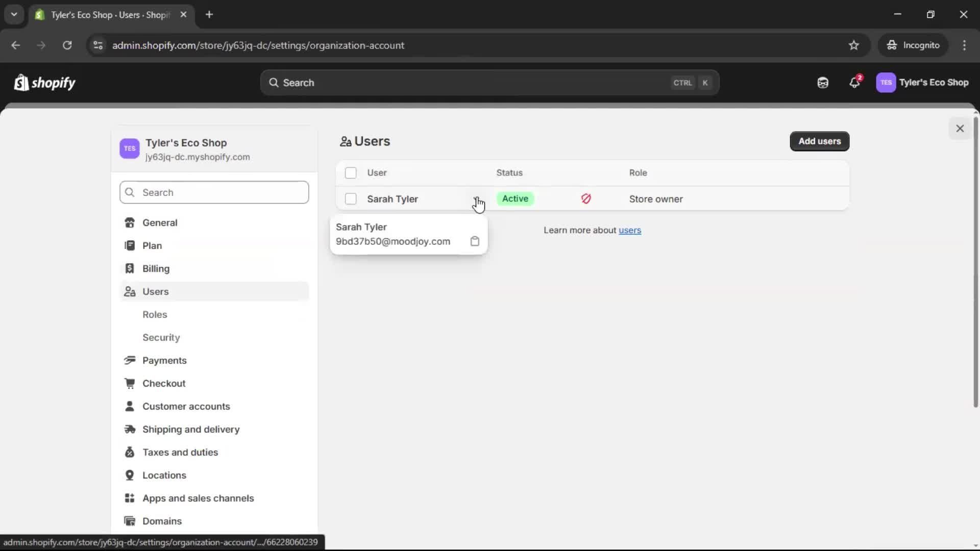The height and width of the screenshot is (551, 980).
Task: Click the Add users button
Action: coord(819,141)
